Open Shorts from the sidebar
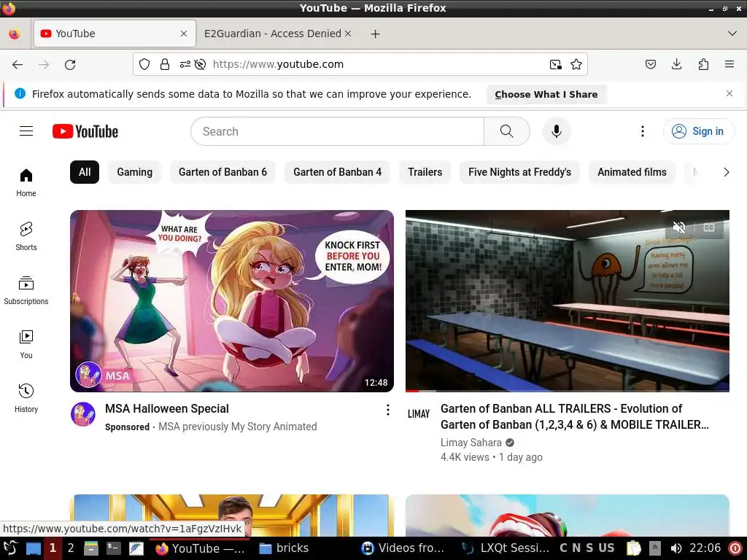The height and width of the screenshot is (560, 747). click(x=26, y=237)
